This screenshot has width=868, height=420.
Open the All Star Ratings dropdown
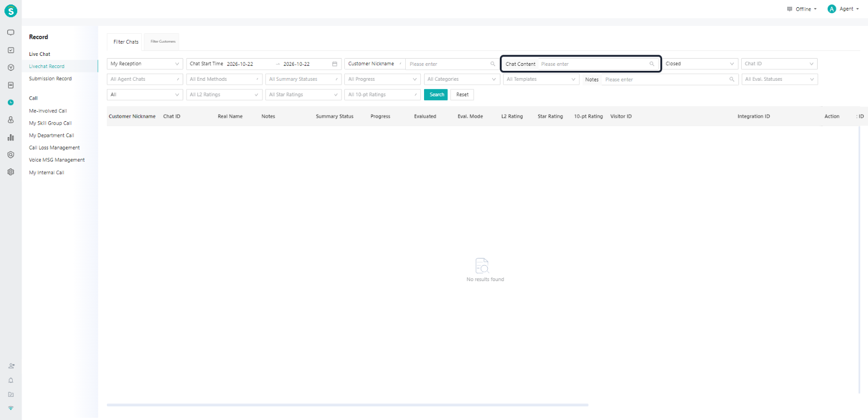click(x=303, y=95)
